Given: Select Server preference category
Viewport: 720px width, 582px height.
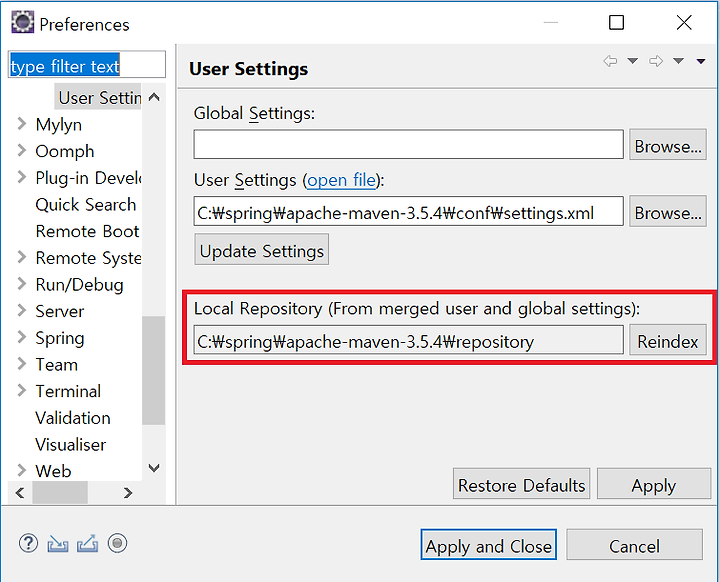Looking at the screenshot, I should click(x=60, y=311).
